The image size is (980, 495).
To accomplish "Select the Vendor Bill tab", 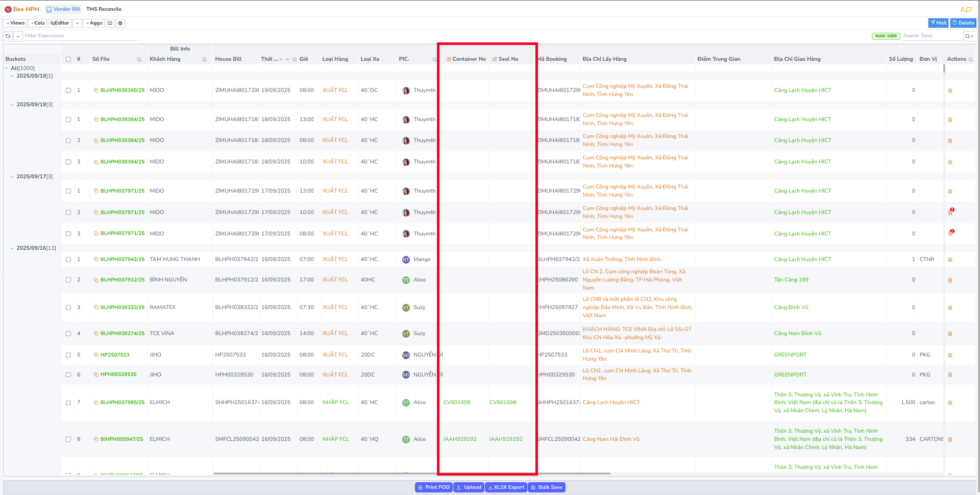I will (63, 9).
